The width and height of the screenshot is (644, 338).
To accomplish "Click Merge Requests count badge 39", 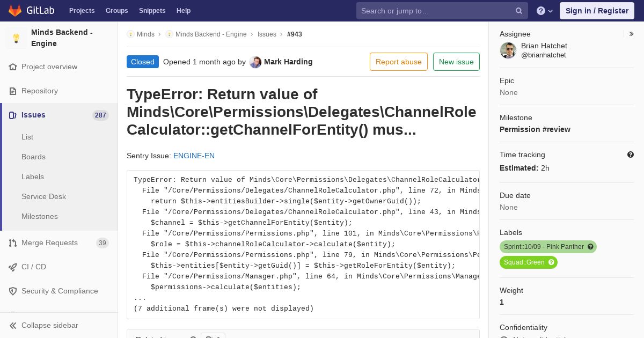I will pyautogui.click(x=103, y=243).
